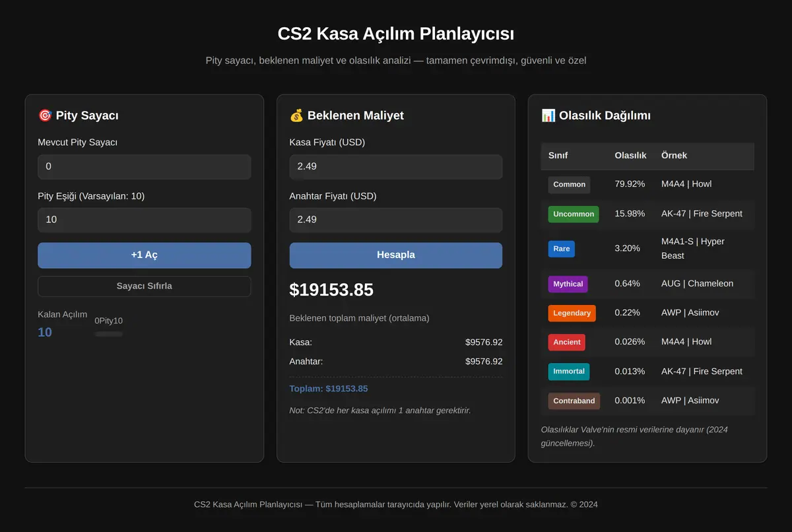792x532 pixels.
Task: Click the footer copyright text
Action: (396, 504)
